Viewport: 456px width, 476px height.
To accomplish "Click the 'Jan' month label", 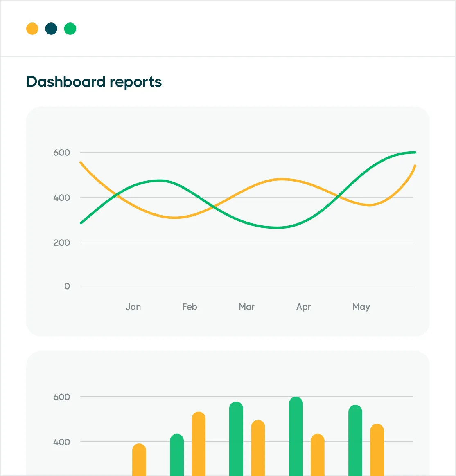I will point(133,307).
